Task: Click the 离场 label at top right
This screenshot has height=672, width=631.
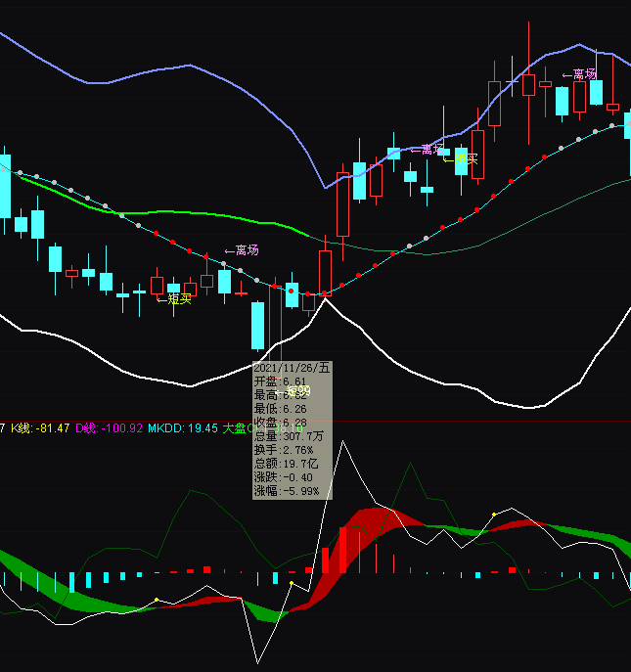Action: (584, 74)
